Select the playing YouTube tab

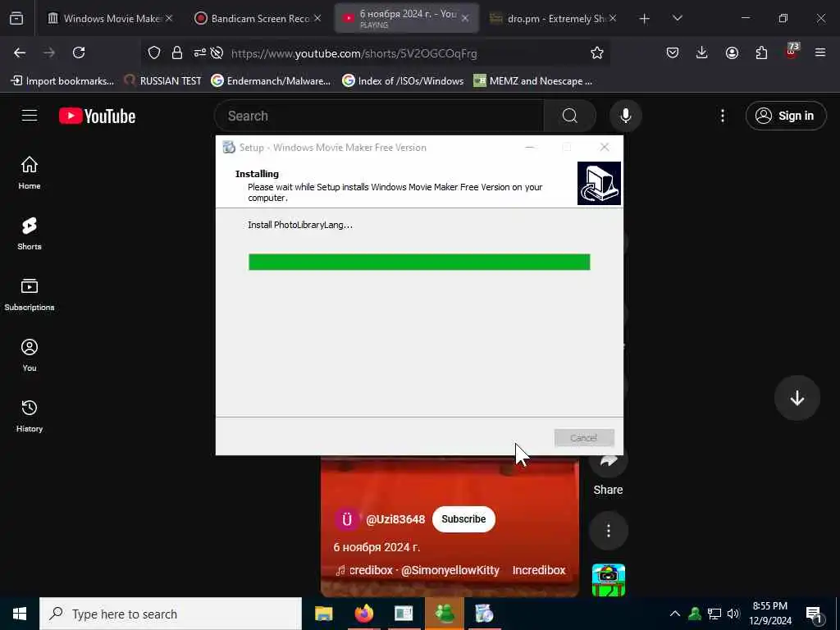click(406, 18)
